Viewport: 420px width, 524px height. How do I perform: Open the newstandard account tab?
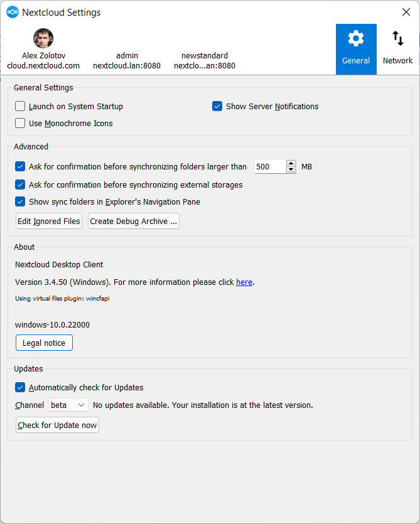click(204, 60)
